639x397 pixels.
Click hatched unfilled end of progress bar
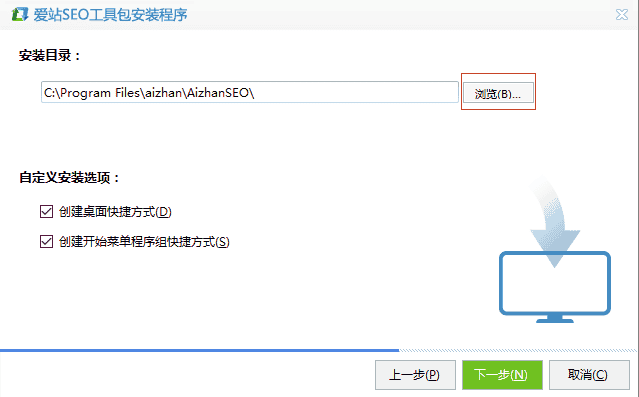[518, 350]
